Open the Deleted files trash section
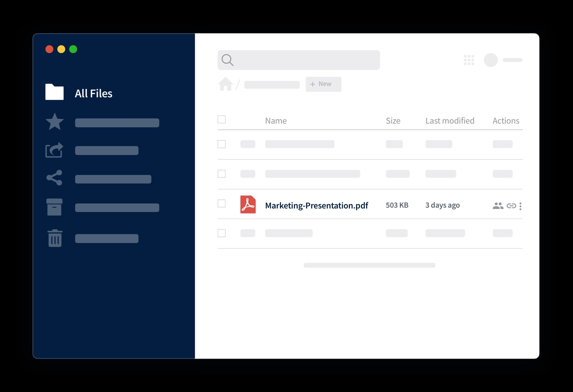 [x=55, y=238]
